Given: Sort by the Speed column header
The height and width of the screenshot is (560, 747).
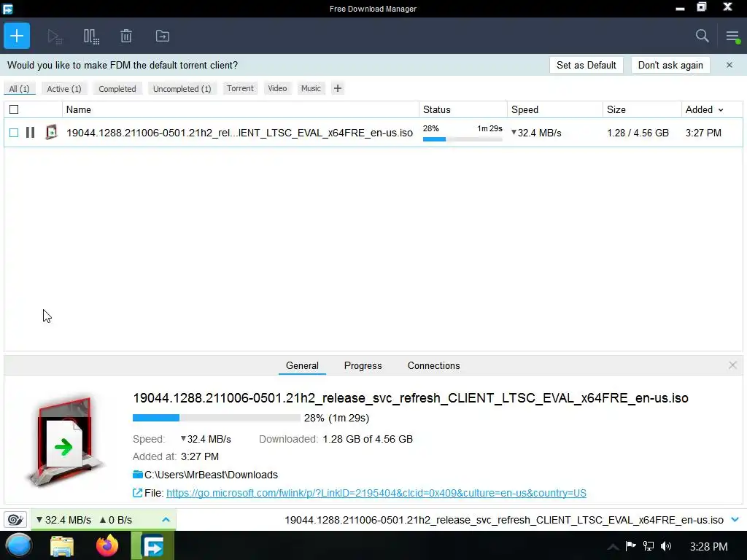Looking at the screenshot, I should (x=555, y=109).
